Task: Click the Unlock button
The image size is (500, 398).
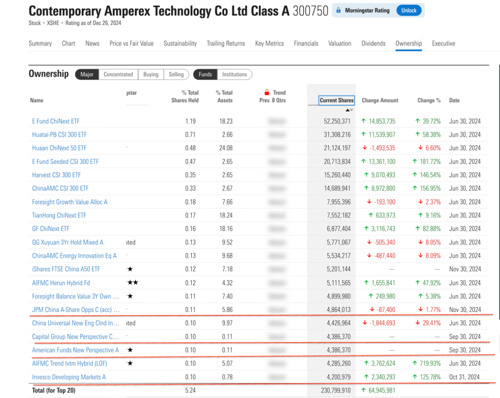Action: tap(409, 10)
